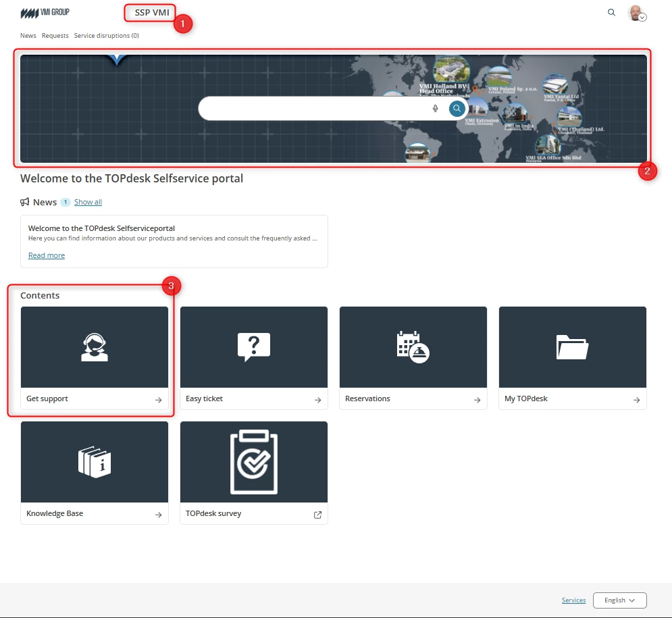Click the news summary text starting 'Here you can find'
The width and height of the screenshot is (672, 618).
click(x=173, y=238)
